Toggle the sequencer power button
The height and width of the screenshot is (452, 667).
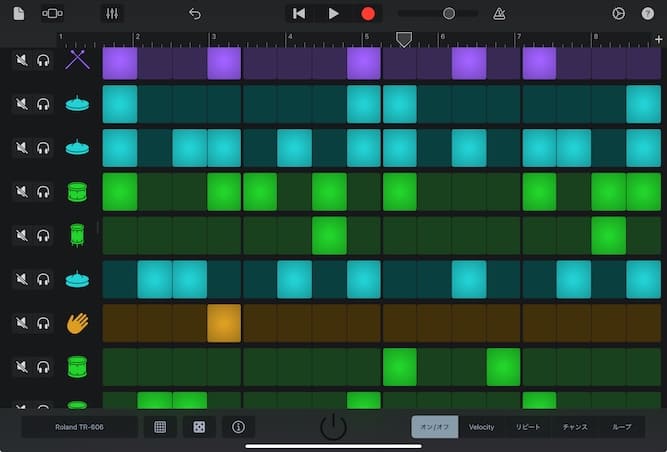pyautogui.click(x=333, y=427)
